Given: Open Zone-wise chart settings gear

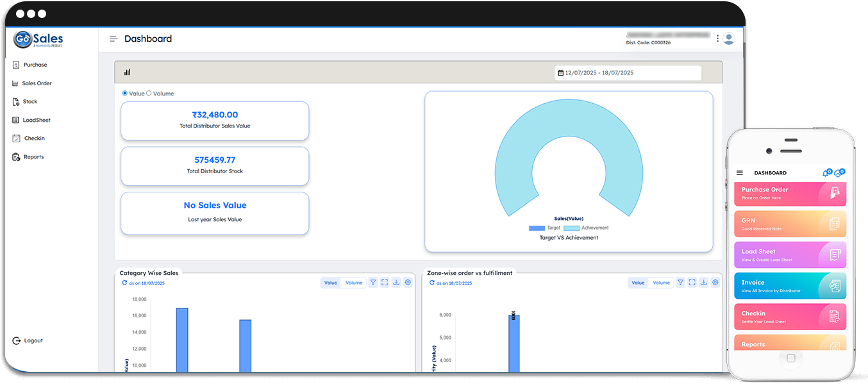Looking at the screenshot, I should (x=715, y=283).
